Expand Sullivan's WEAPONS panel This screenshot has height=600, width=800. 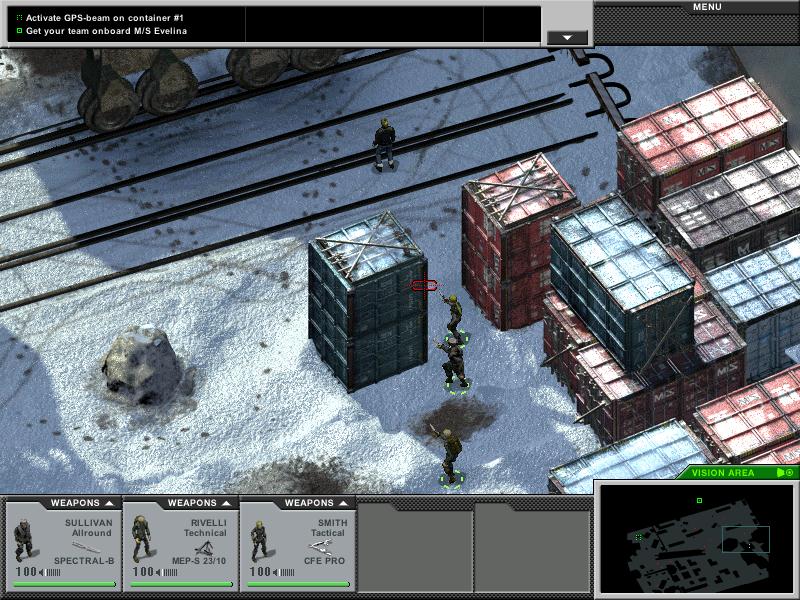[82, 503]
